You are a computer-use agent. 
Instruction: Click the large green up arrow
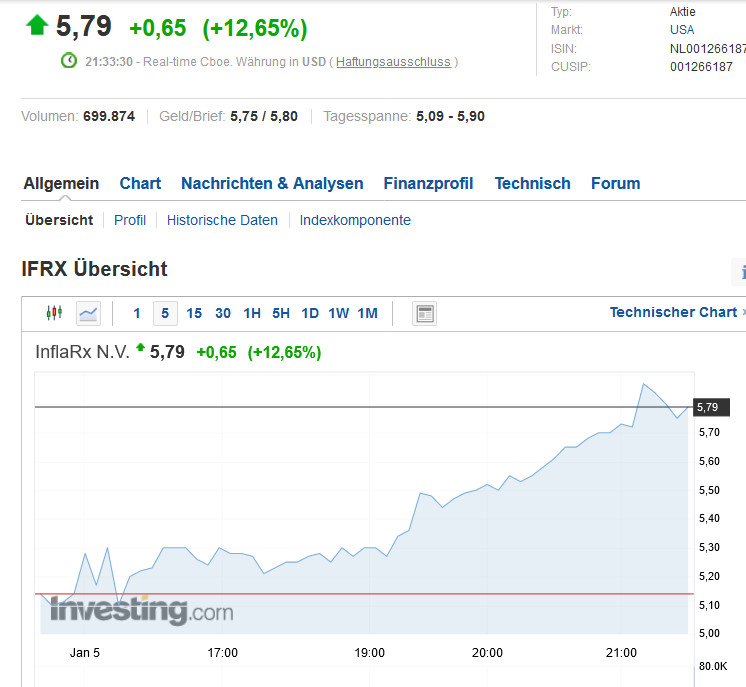(x=37, y=26)
